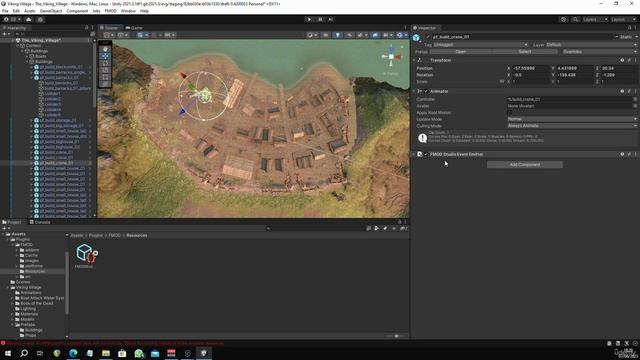Open Animator component preset icon
Screen dimensions: 640x360
tap(629, 91)
